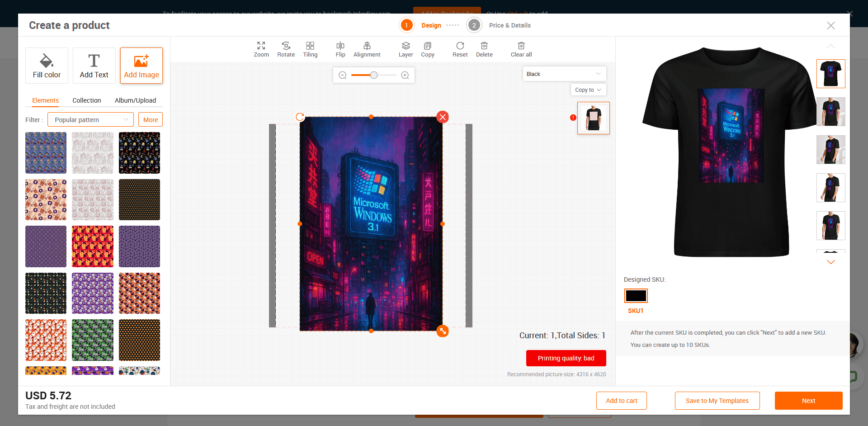Flip the selected image
868x426 pixels.
[340, 49]
